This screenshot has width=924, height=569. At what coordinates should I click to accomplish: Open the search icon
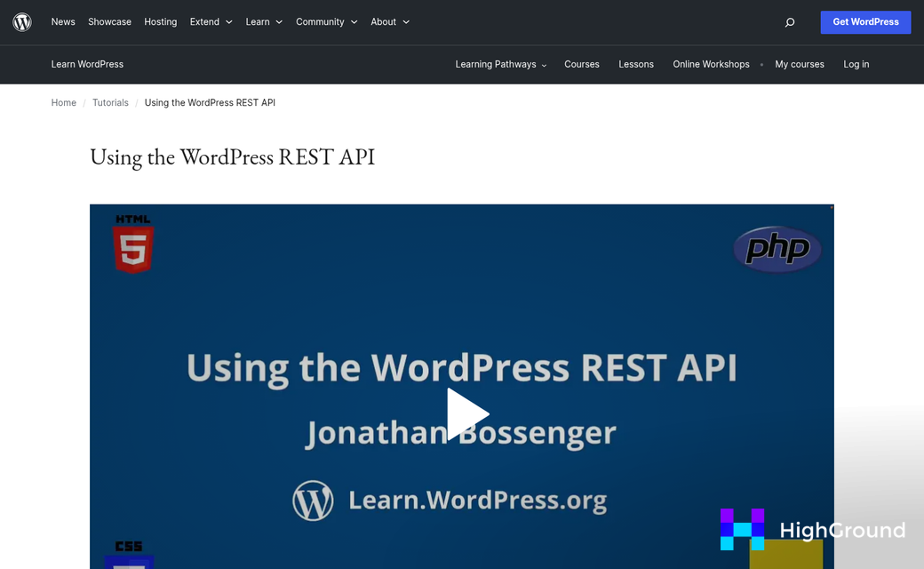[789, 22]
